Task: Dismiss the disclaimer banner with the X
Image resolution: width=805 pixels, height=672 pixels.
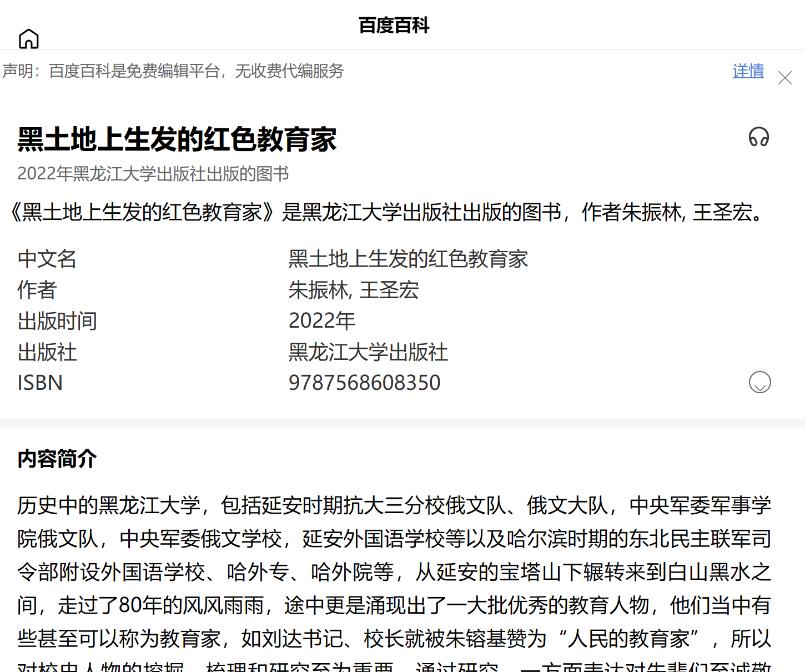Action: (784, 78)
